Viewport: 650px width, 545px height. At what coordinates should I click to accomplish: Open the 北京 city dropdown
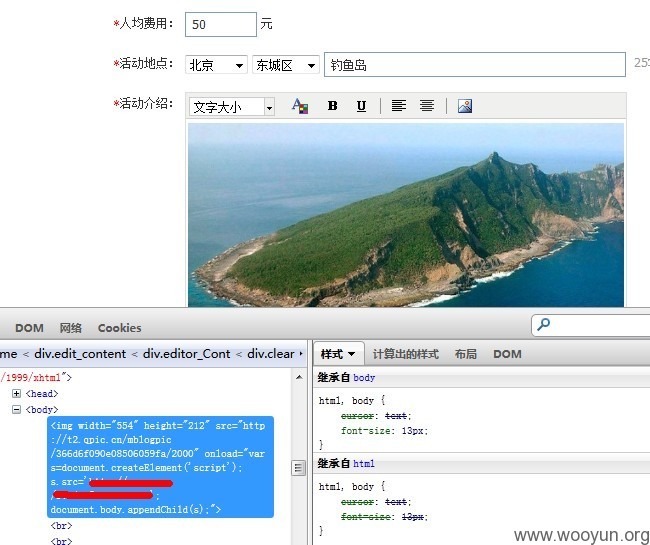coord(216,65)
